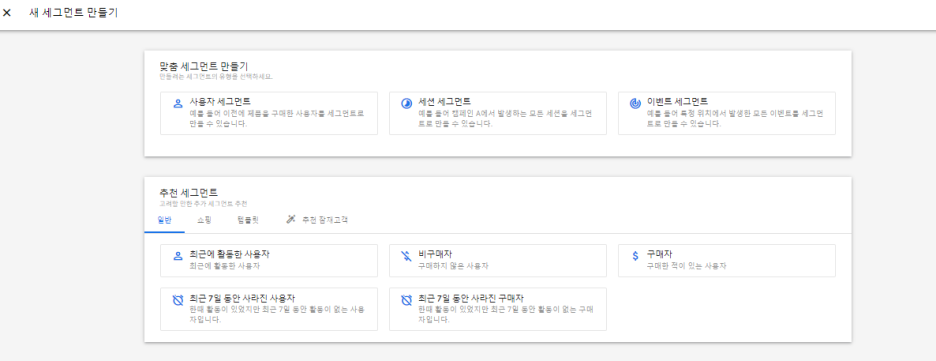The height and width of the screenshot is (361, 936).
Task: Click the event segment icon
Action: pyautogui.click(x=635, y=103)
